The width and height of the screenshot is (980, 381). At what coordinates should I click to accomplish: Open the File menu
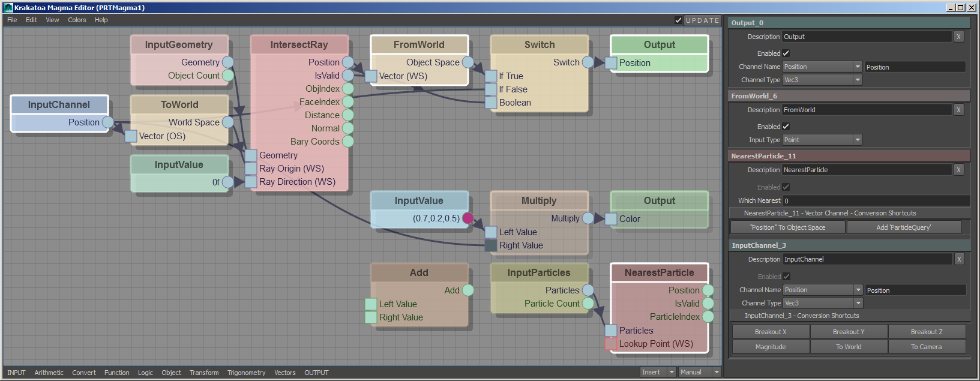click(12, 20)
